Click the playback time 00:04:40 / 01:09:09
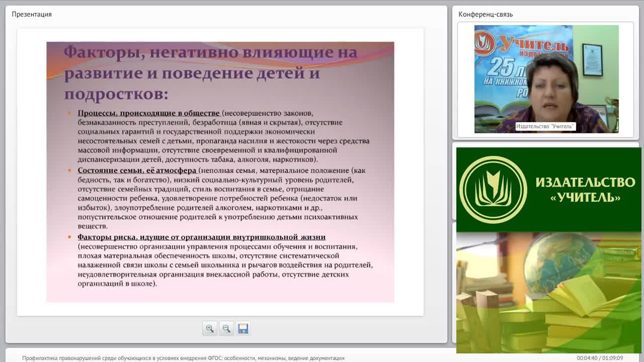Viewport: 644px width, 362px height. click(600, 358)
